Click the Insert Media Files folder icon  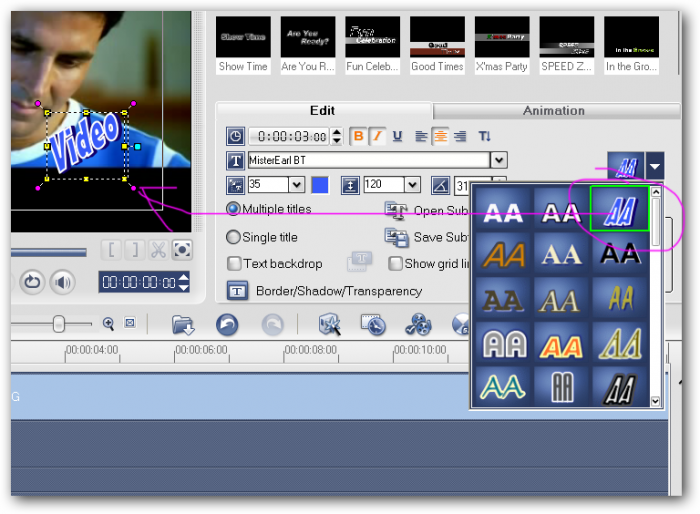coord(183,325)
